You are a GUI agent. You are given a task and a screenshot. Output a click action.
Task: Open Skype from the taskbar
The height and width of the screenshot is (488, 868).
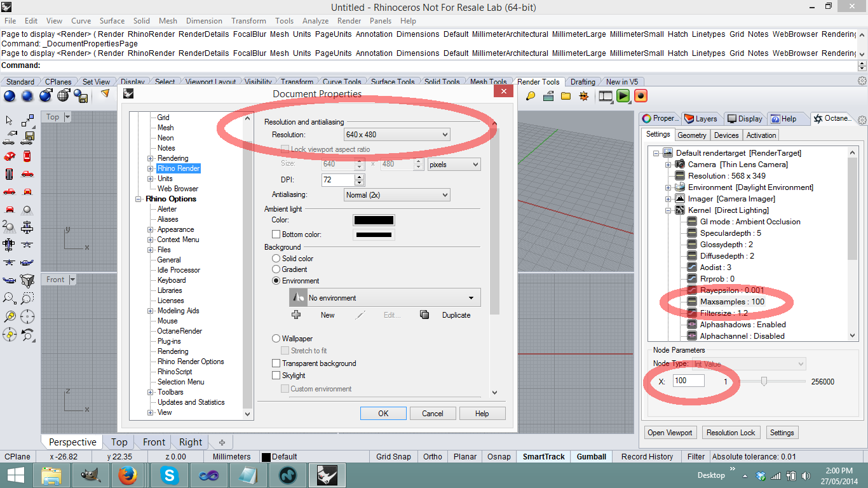click(169, 475)
